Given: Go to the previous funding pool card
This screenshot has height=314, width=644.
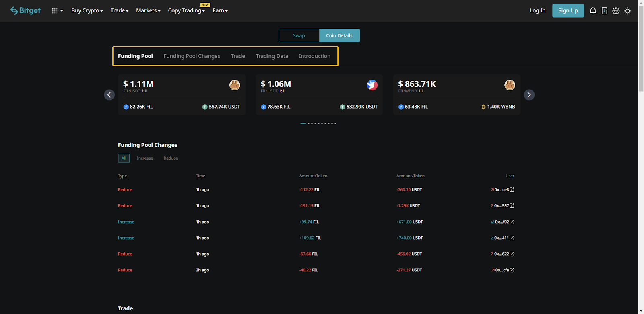Looking at the screenshot, I should coord(109,95).
